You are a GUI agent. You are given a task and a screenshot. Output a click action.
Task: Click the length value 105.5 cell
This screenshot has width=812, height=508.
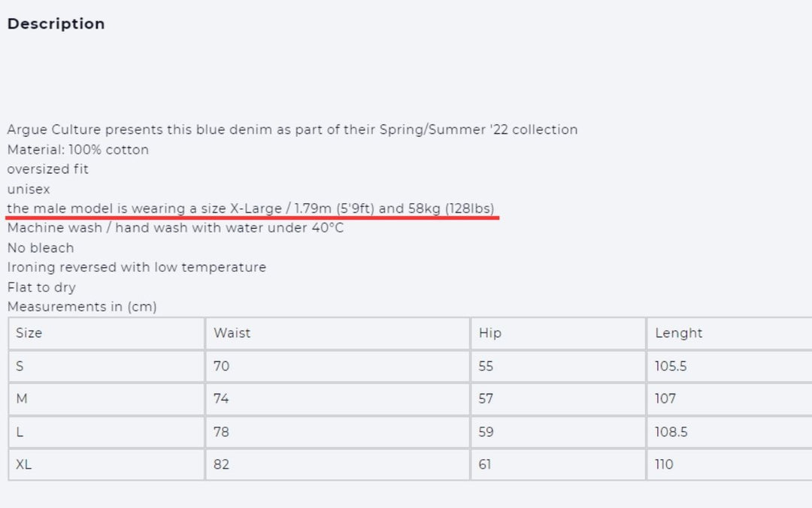point(729,367)
